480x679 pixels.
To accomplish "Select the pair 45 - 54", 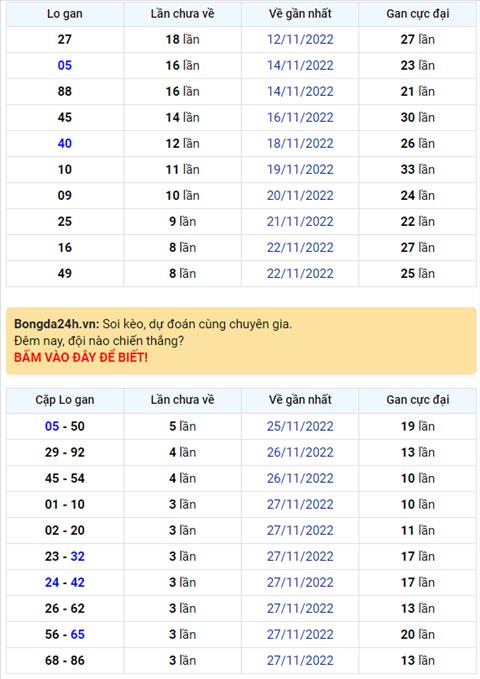I will click(65, 478).
